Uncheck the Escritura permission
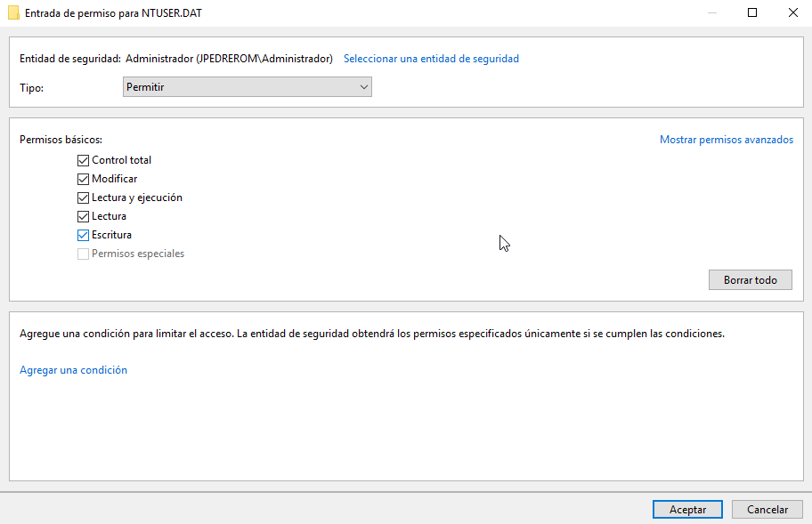812x524 pixels. pos(84,236)
